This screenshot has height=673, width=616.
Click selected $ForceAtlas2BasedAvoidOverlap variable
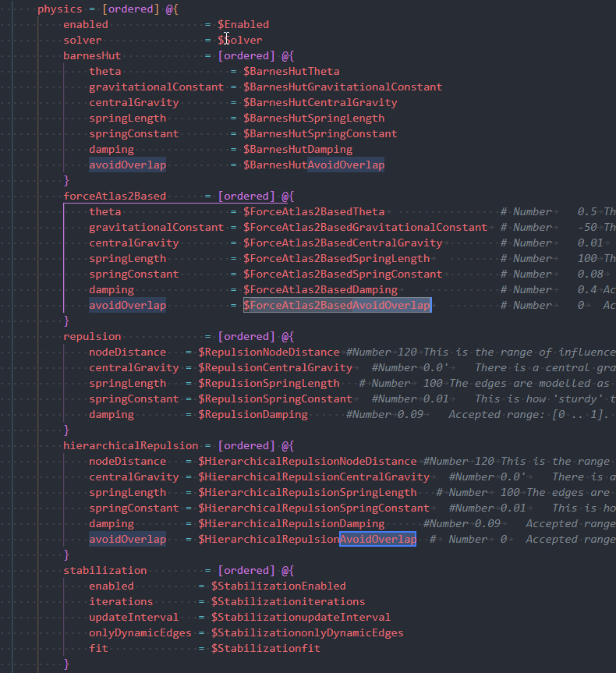point(338,305)
